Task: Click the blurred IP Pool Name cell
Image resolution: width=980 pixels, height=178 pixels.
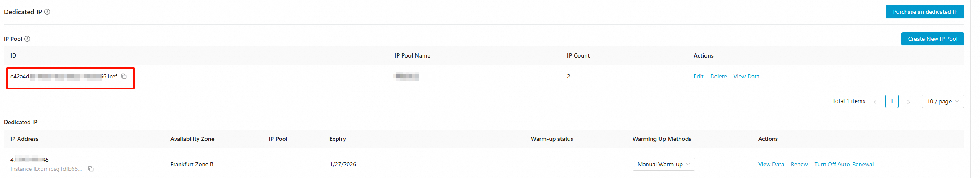Action: tap(407, 76)
